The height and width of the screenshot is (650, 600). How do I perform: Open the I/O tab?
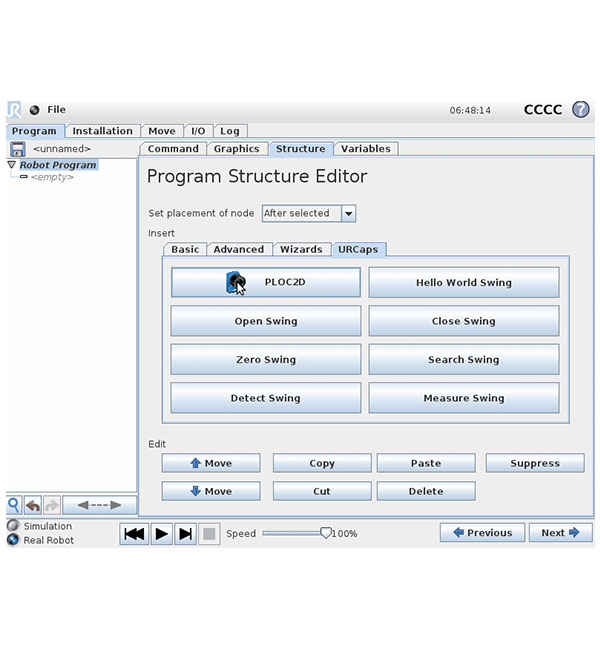coord(198,131)
